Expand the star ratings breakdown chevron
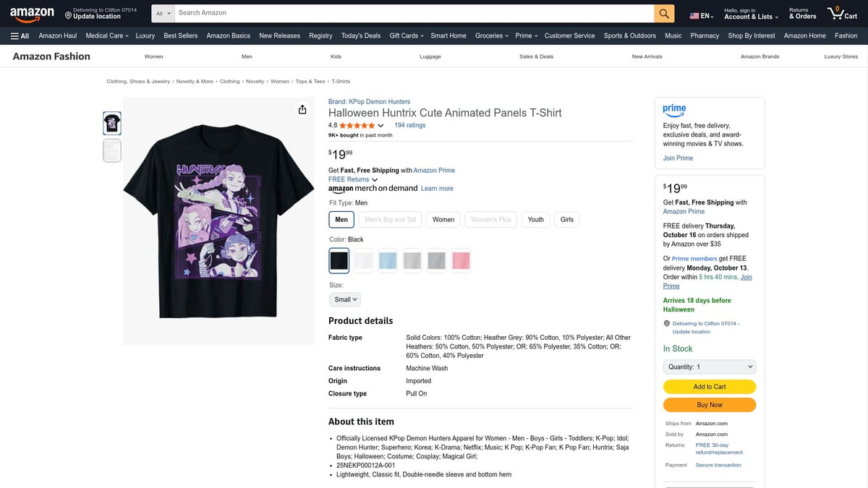The height and width of the screenshot is (488, 868). [381, 124]
